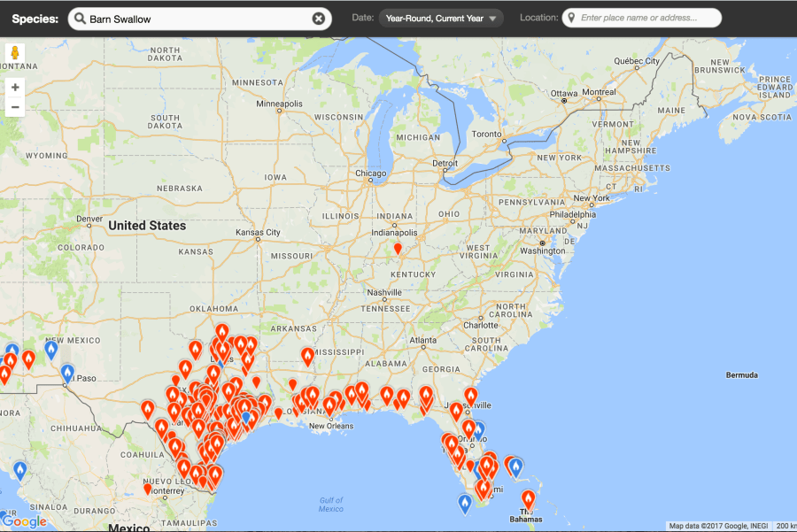797x532 pixels.
Task: Select the red marker in southern Indiana
Action: 398,248
